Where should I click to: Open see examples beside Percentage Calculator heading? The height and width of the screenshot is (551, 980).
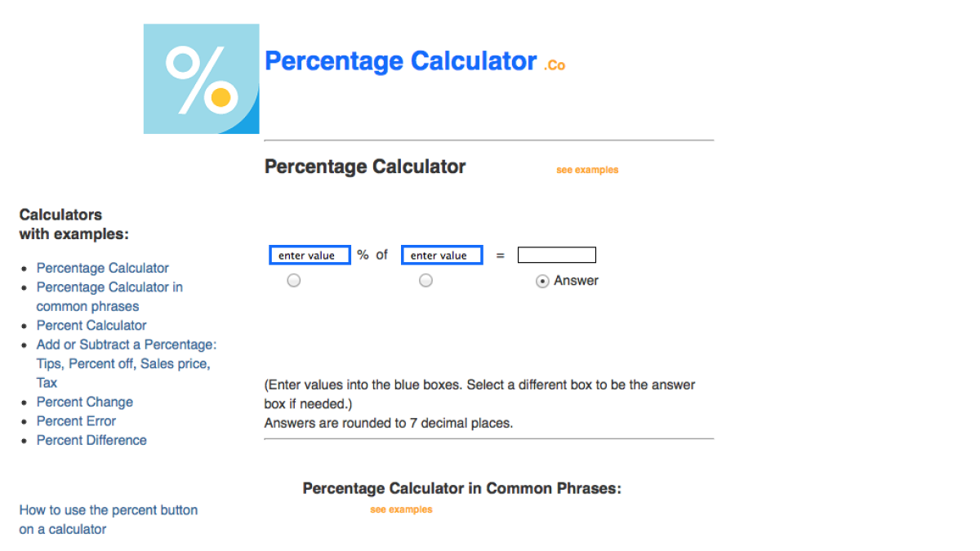586,169
